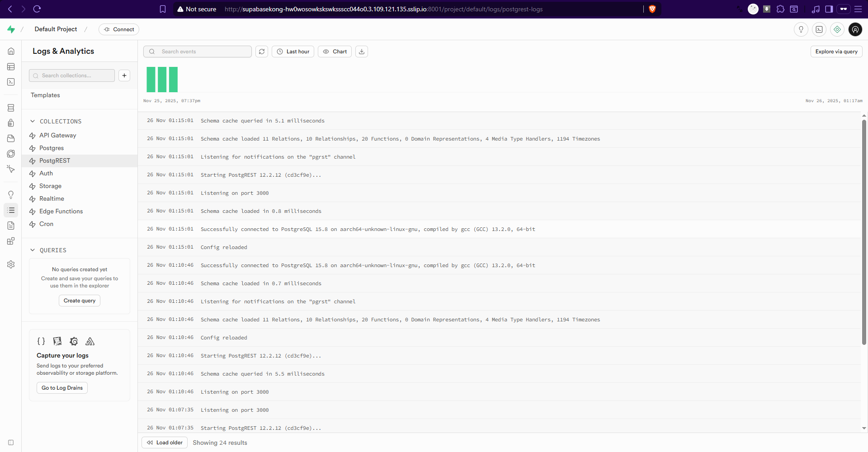Open 01:15:01 log 'Starting PostgREST 12.2.12'
The height and width of the screenshot is (452, 868).
point(500,175)
